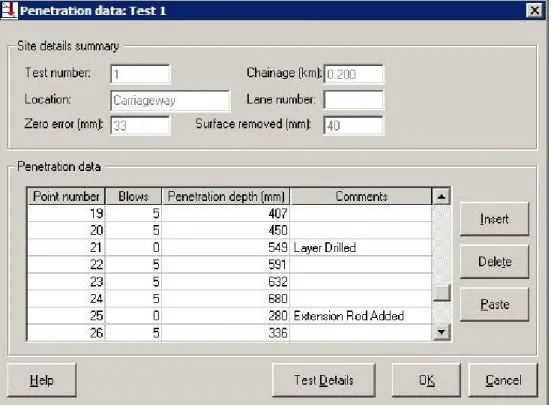Click the Insert button
Viewport: 551px width, 405px height.
click(494, 219)
